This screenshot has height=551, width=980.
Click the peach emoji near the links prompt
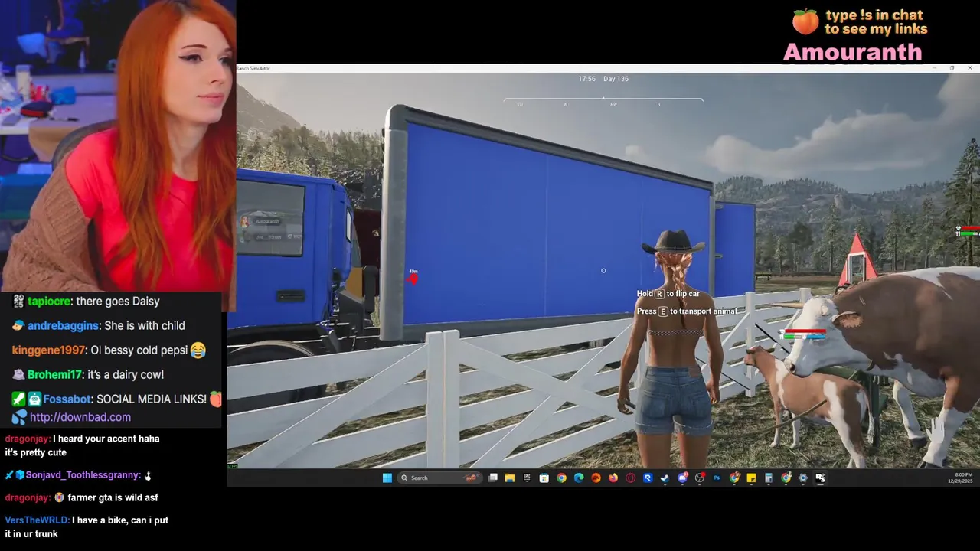tap(805, 21)
